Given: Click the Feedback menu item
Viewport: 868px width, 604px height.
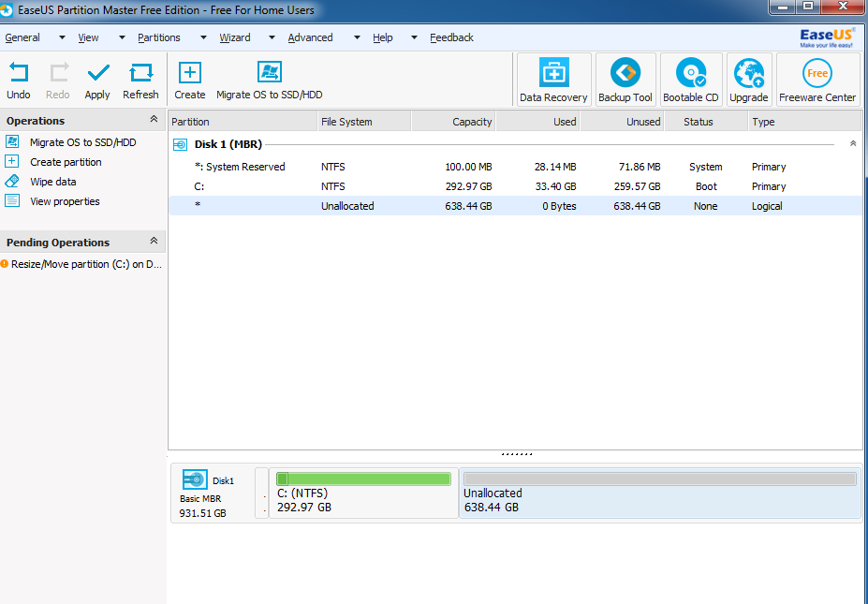Looking at the screenshot, I should (x=451, y=37).
